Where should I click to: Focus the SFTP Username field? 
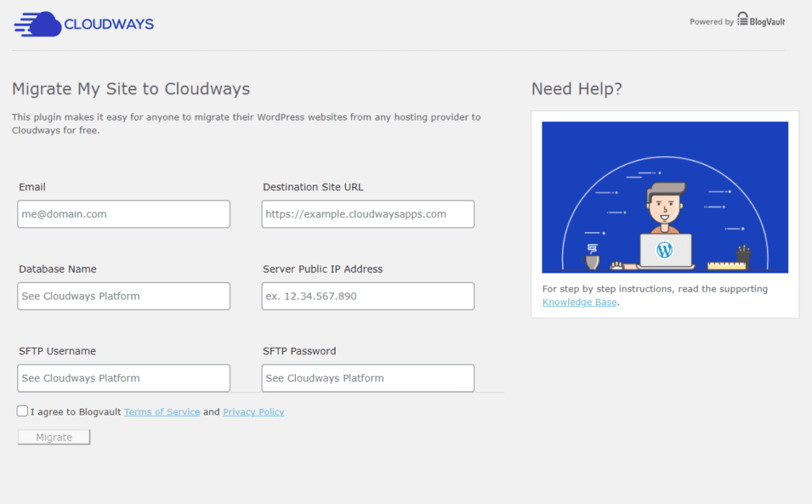tap(124, 378)
